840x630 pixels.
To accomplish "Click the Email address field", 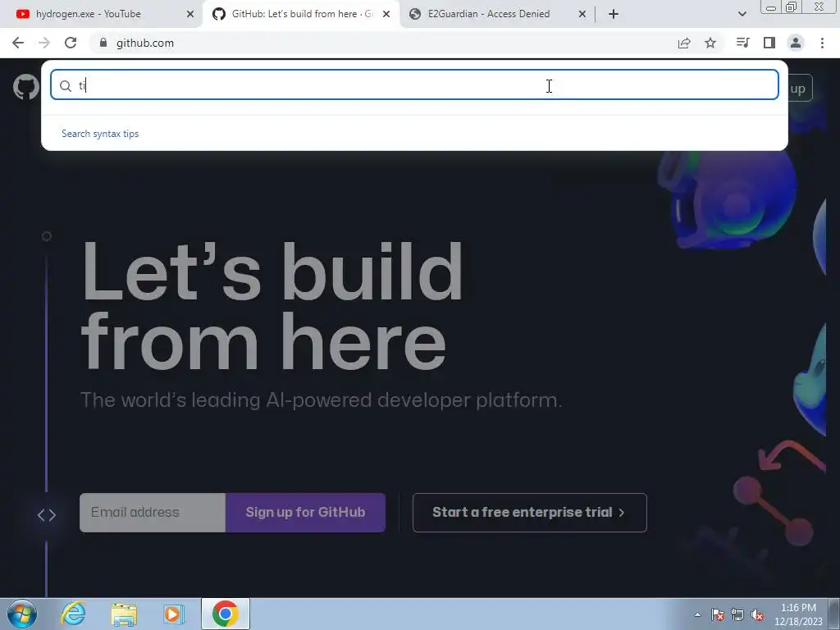I will point(153,512).
